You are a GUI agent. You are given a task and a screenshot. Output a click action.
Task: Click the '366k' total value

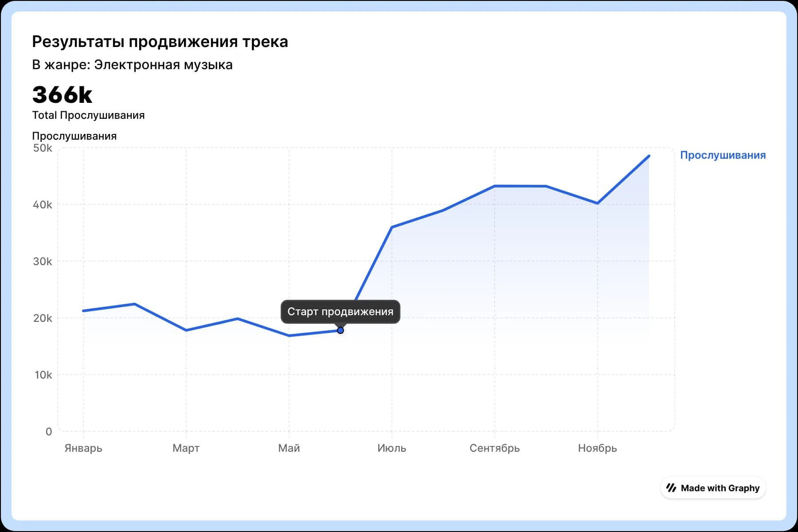(62, 94)
